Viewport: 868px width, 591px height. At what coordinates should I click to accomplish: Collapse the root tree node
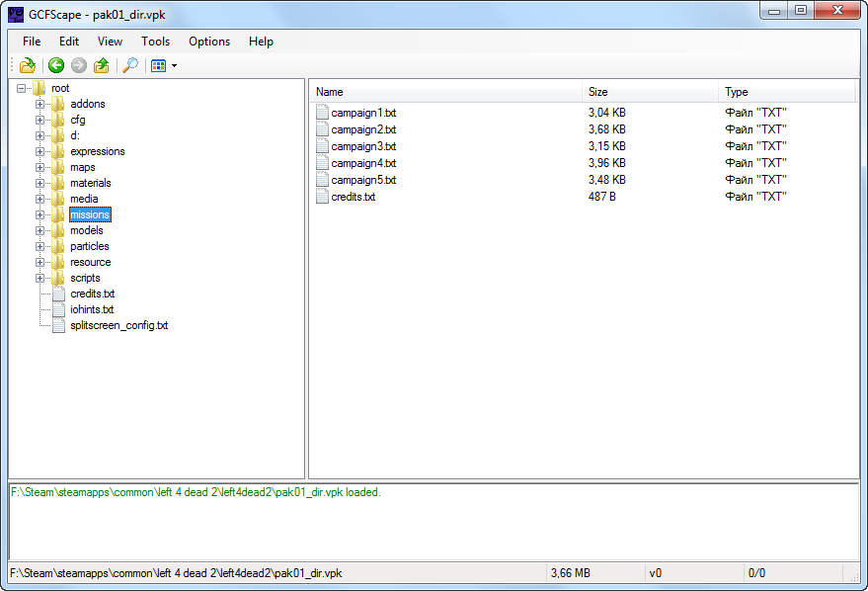point(21,88)
